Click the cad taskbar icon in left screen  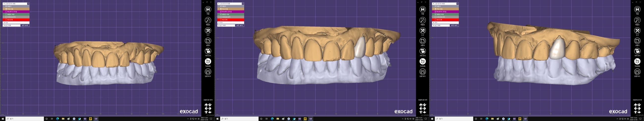point(96,119)
